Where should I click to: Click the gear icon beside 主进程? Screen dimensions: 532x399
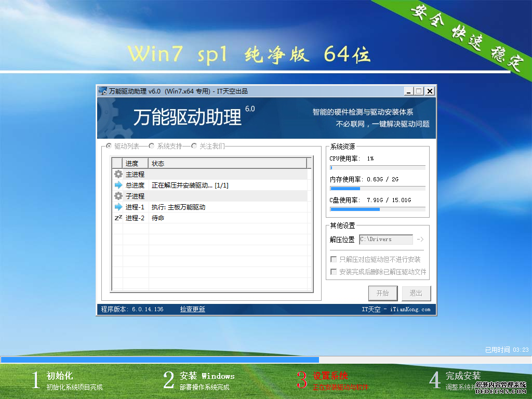click(118, 175)
